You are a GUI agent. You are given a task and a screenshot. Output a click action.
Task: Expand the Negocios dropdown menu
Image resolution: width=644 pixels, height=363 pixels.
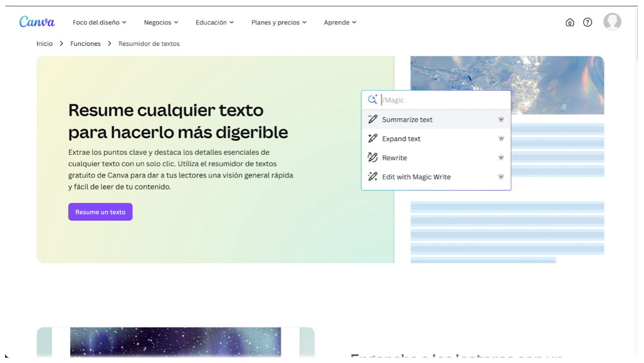(161, 22)
